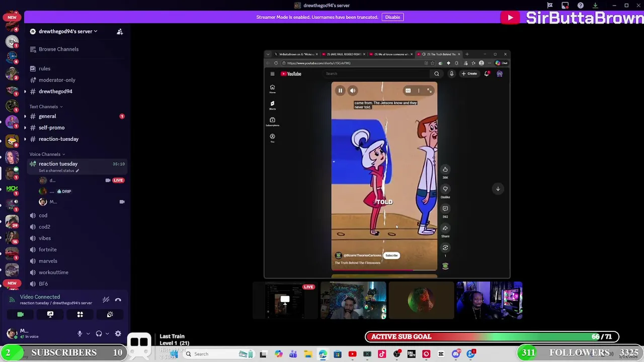
Task: Open Discord User Settings gear
Action: coord(118,333)
